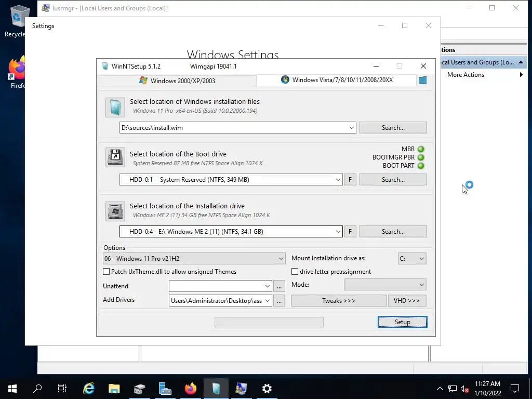Image resolution: width=532 pixels, height=399 pixels.
Task: Click Search for the Installation drive
Action: (393, 232)
